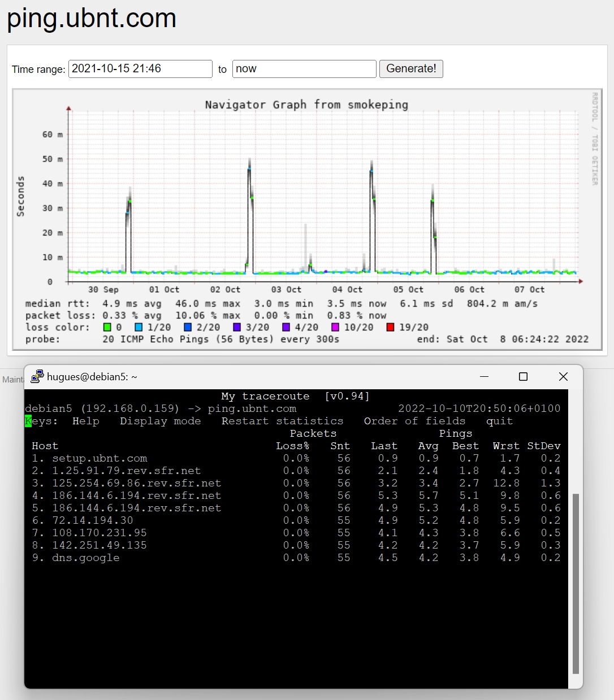Click the Loss% column header
The height and width of the screenshot is (700, 614).
(293, 446)
